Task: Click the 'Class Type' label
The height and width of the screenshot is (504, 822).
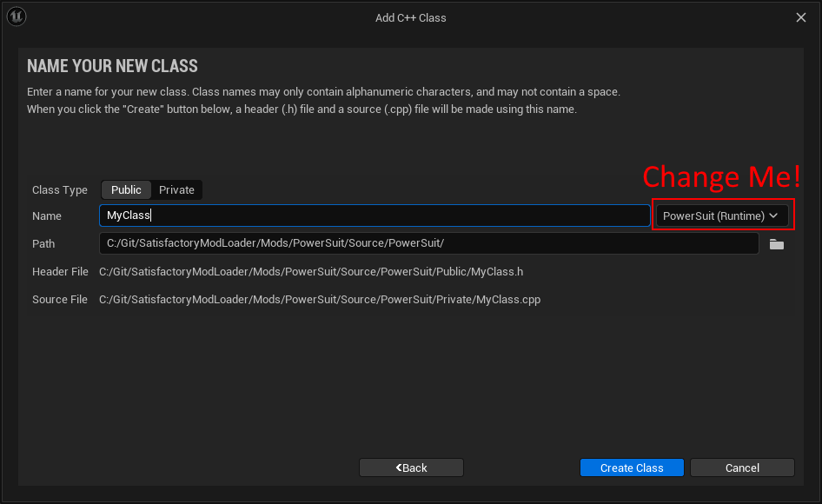Action: click(60, 189)
